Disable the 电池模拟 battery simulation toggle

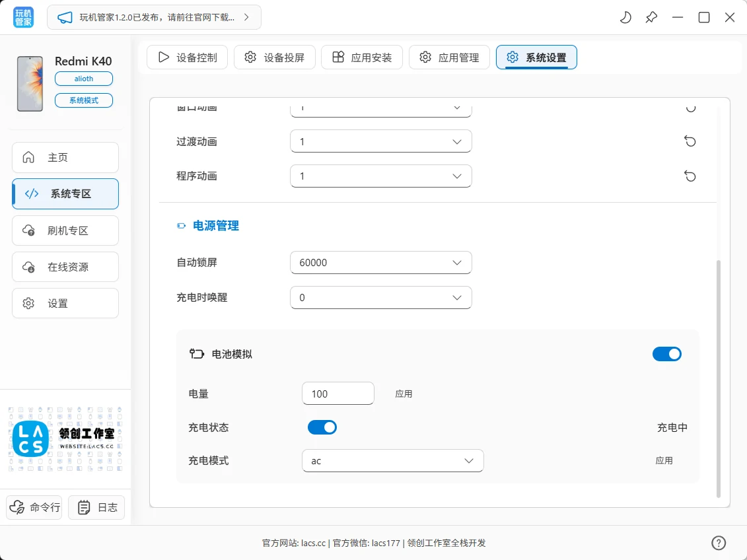click(x=667, y=354)
